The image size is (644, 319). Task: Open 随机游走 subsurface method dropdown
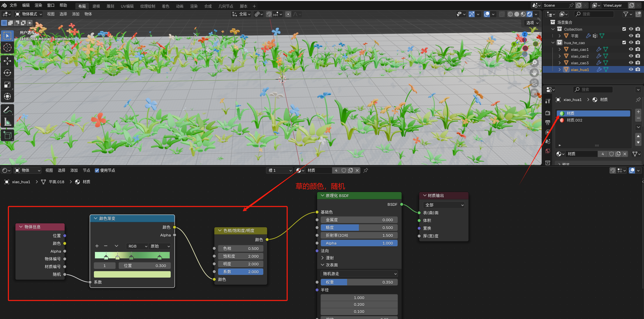click(359, 274)
